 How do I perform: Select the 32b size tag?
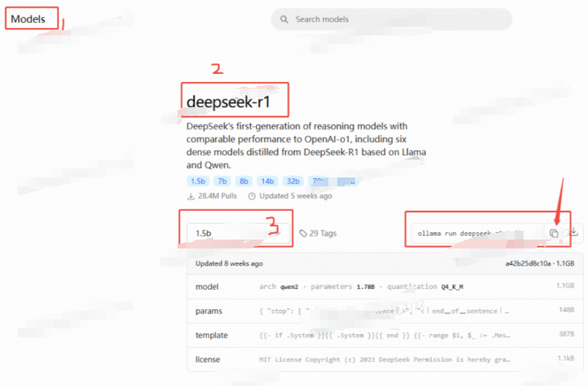coord(293,181)
